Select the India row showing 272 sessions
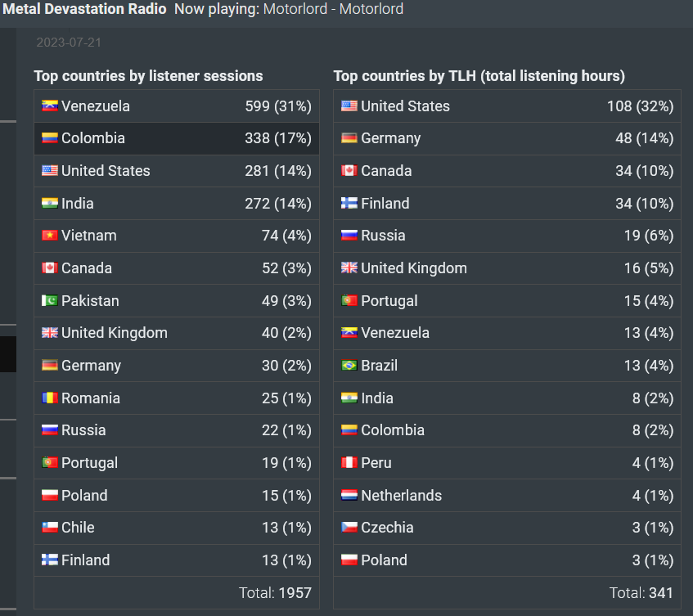 (x=177, y=203)
